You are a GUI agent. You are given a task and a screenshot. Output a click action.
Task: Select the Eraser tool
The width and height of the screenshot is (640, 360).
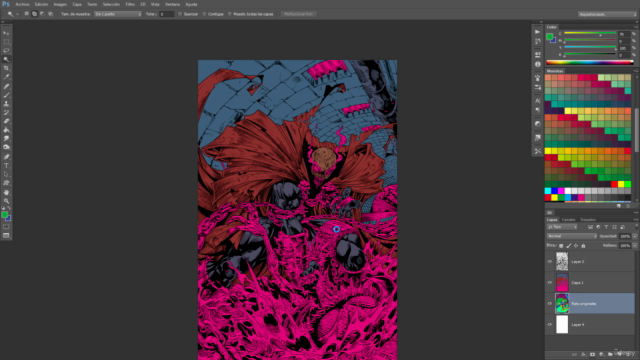pos(6,121)
